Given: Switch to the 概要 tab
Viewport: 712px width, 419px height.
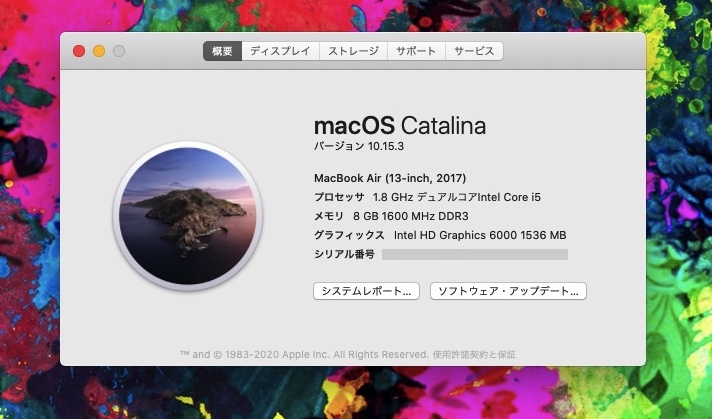Looking at the screenshot, I should click(x=222, y=51).
